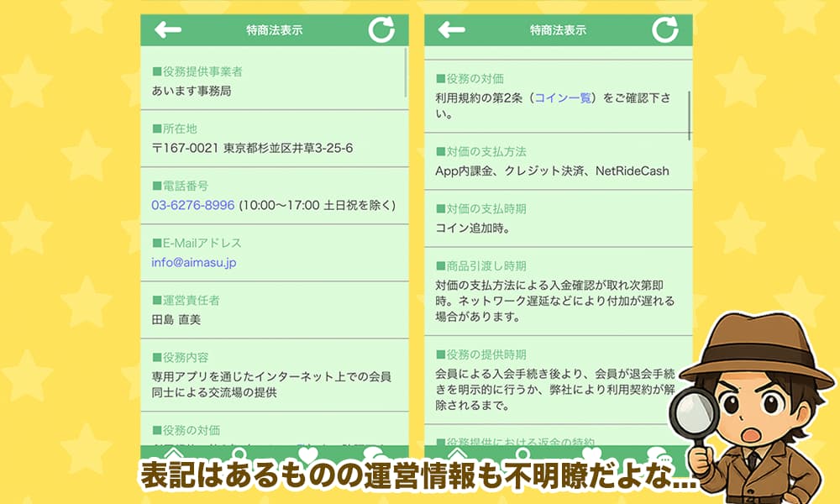Select the 所在地 address row
840x504 pixels.
[x=273, y=139]
